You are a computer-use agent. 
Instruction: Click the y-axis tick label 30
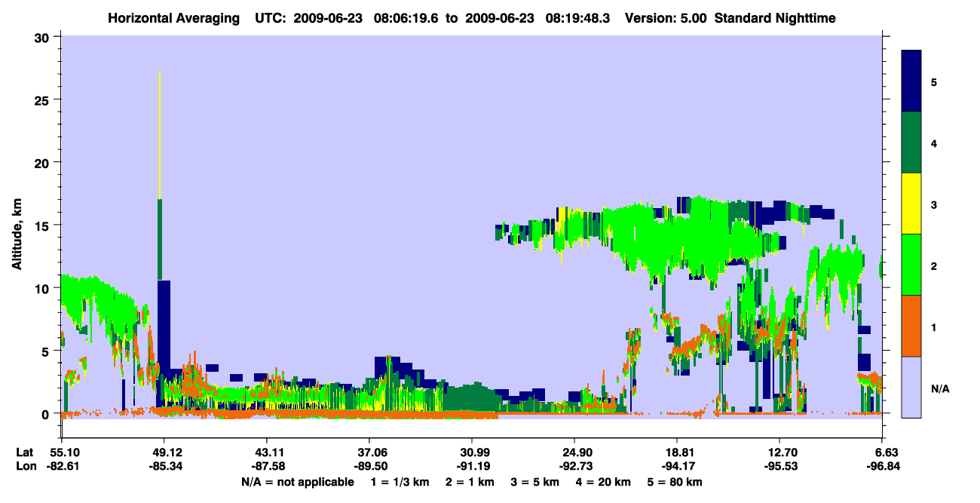(x=44, y=37)
